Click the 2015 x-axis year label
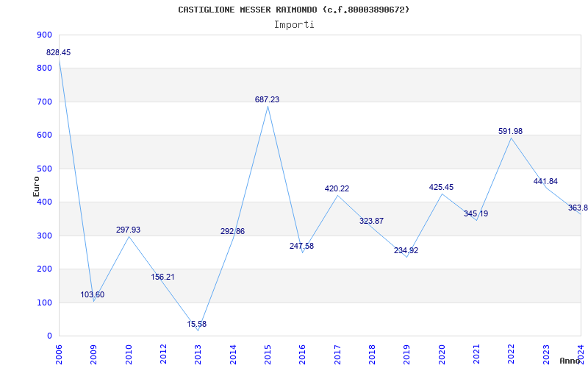 click(x=268, y=354)
